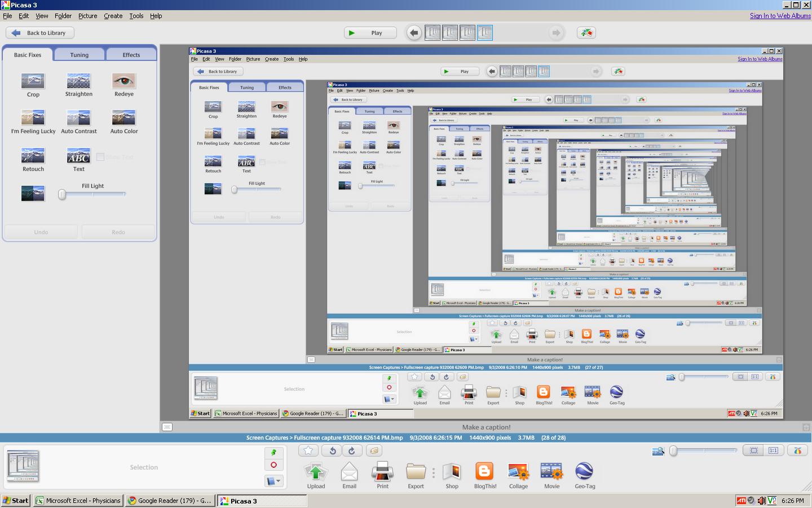Star the current photo
The height and width of the screenshot is (508, 812).
[308, 450]
